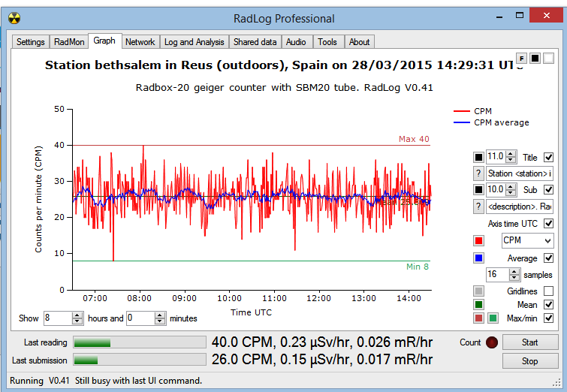Switch to the RadMon tab
567x392 pixels.
pyautogui.click(x=69, y=42)
